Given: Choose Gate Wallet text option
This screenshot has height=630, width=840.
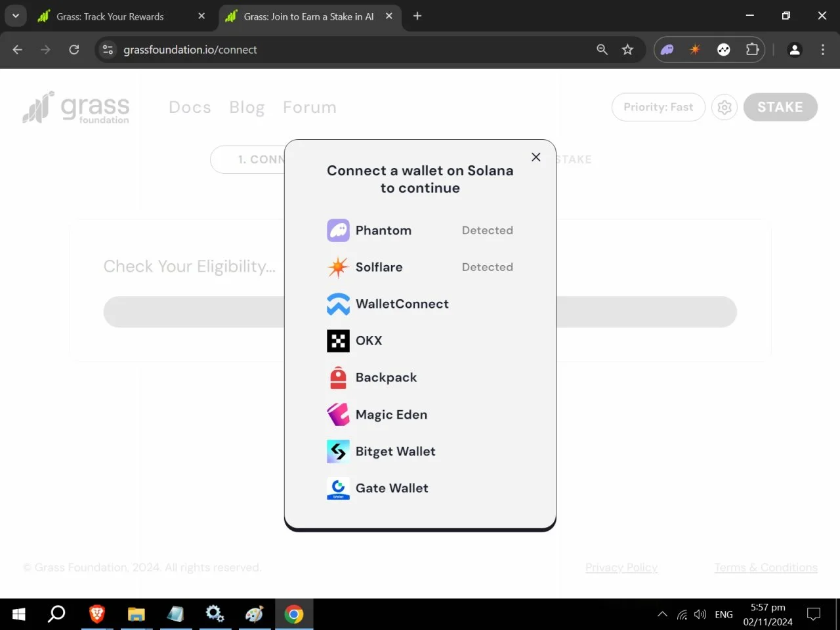Looking at the screenshot, I should 392,488.
